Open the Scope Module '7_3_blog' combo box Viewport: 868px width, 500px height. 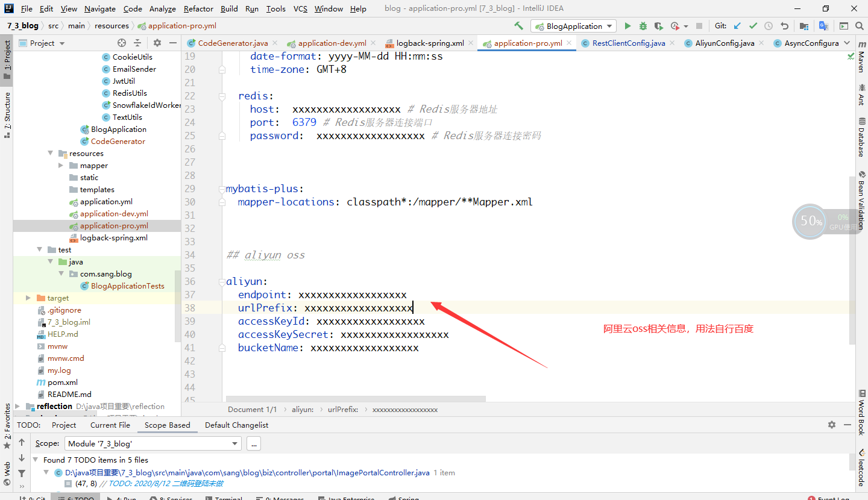tap(153, 443)
